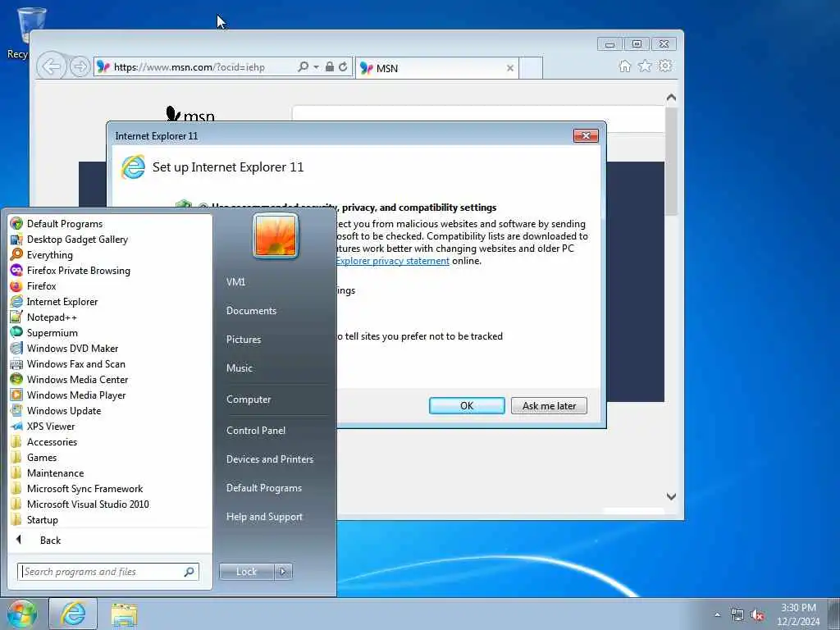Open Default Programs in the right pane
The image size is (840, 630).
coord(263,488)
